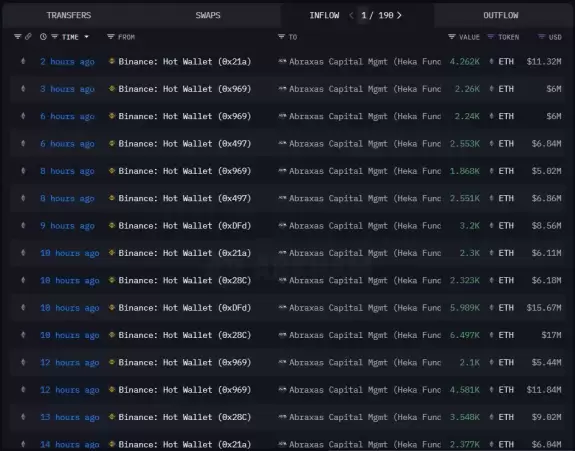
Task: Expand the TIME sort dropdown arrow
Action: (x=87, y=37)
